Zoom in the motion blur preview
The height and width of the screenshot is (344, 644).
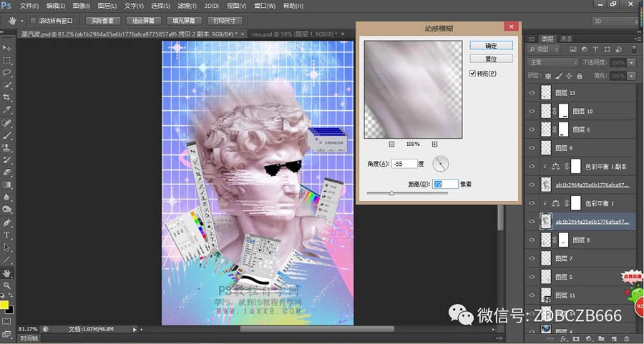[434, 144]
